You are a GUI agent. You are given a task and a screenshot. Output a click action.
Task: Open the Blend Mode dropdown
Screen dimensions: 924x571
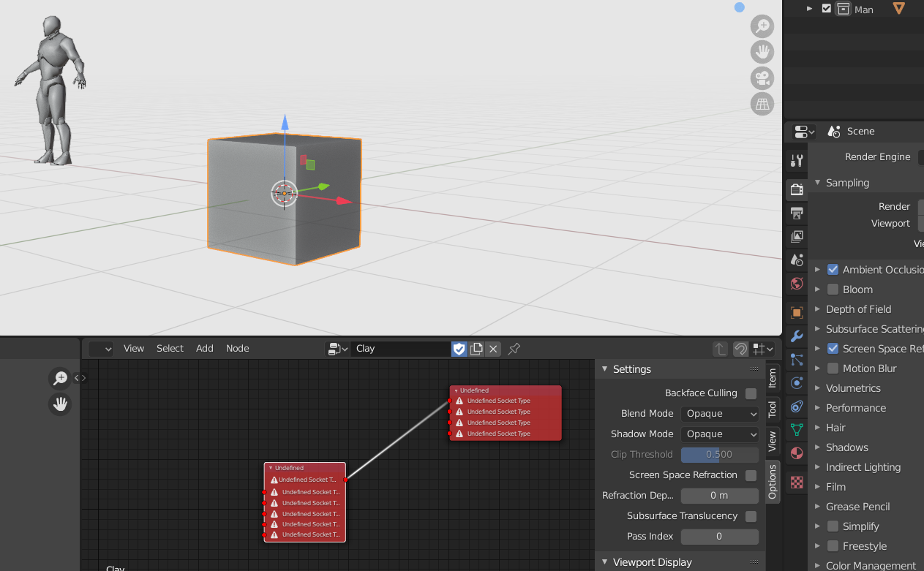pos(720,414)
